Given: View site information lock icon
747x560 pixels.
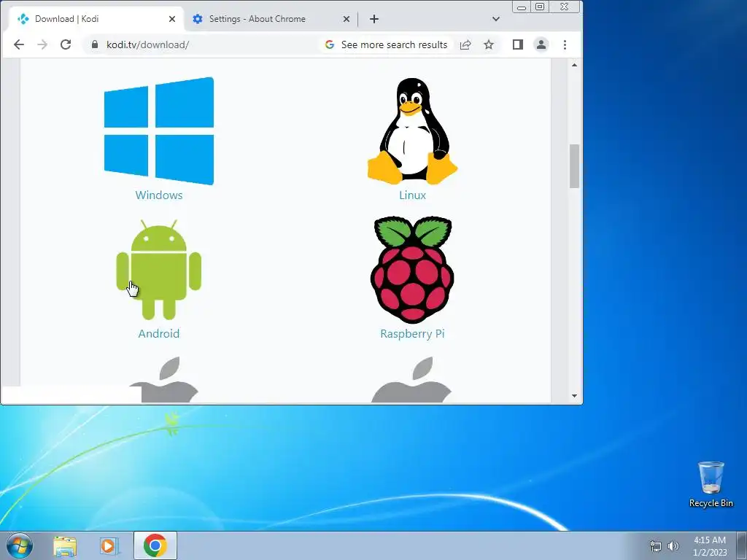Looking at the screenshot, I should [x=95, y=44].
